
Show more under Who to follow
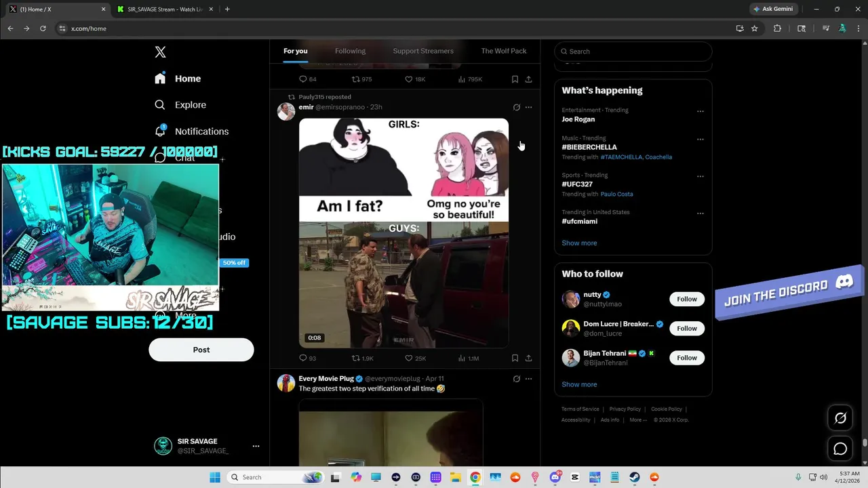tap(579, 384)
